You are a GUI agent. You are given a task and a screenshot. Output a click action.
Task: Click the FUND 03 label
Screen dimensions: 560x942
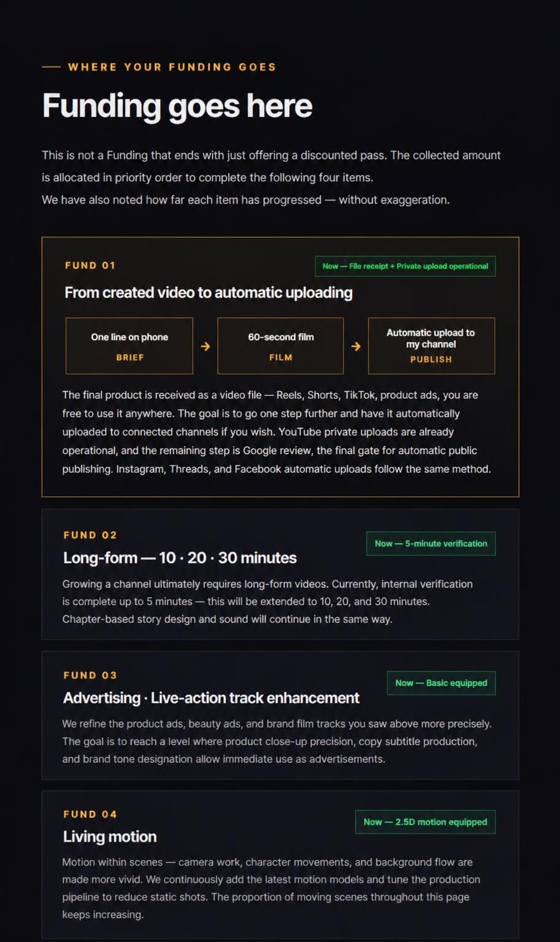coord(90,675)
